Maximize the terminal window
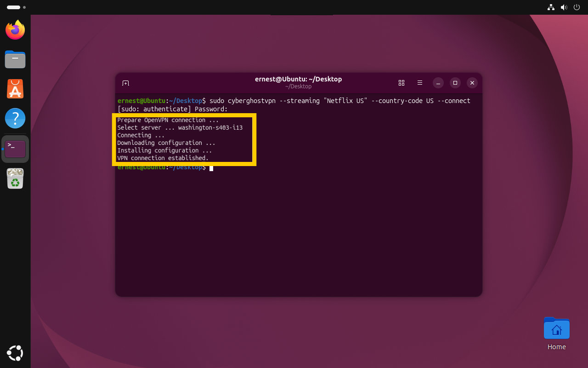The width and height of the screenshot is (588, 368). click(455, 83)
